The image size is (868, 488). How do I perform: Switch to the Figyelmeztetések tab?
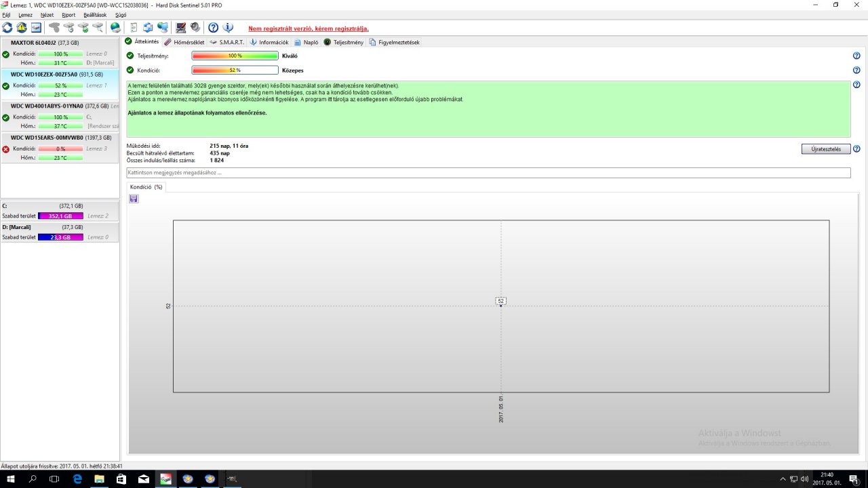point(395,42)
